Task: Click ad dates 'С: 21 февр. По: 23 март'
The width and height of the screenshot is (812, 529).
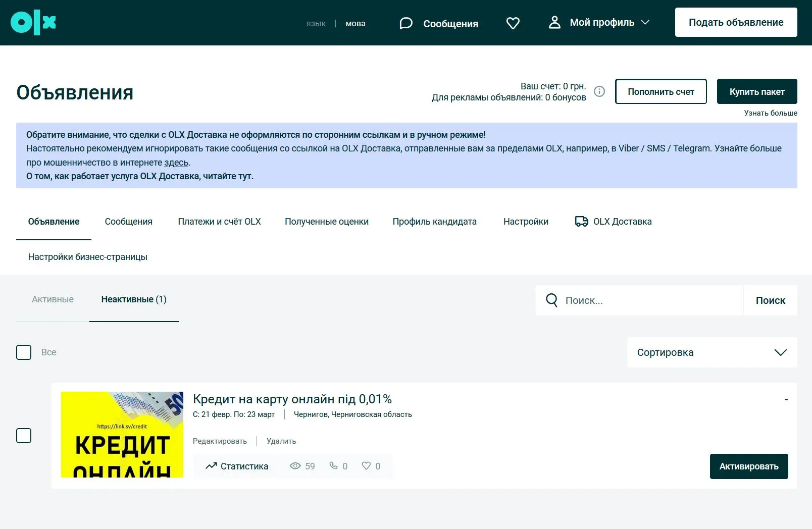Action: pos(234,414)
